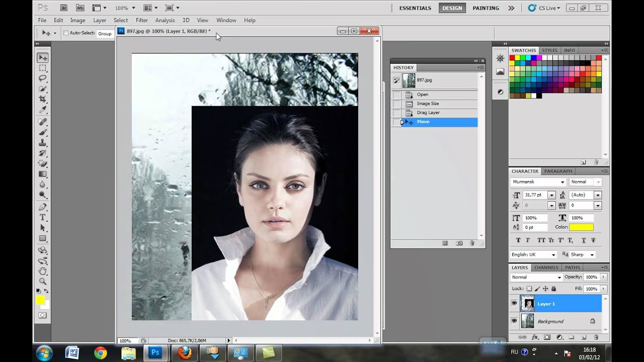644x362 pixels.
Task: Select the Dodge tool
Action: point(43,195)
